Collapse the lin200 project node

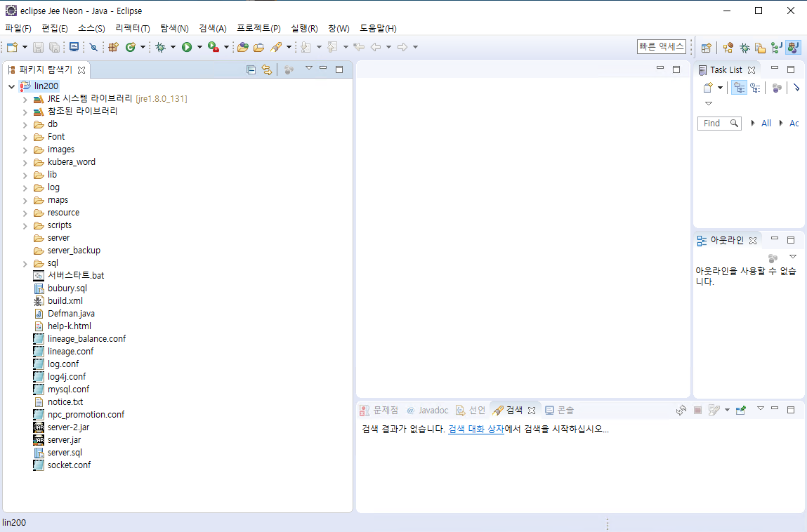(x=12, y=86)
